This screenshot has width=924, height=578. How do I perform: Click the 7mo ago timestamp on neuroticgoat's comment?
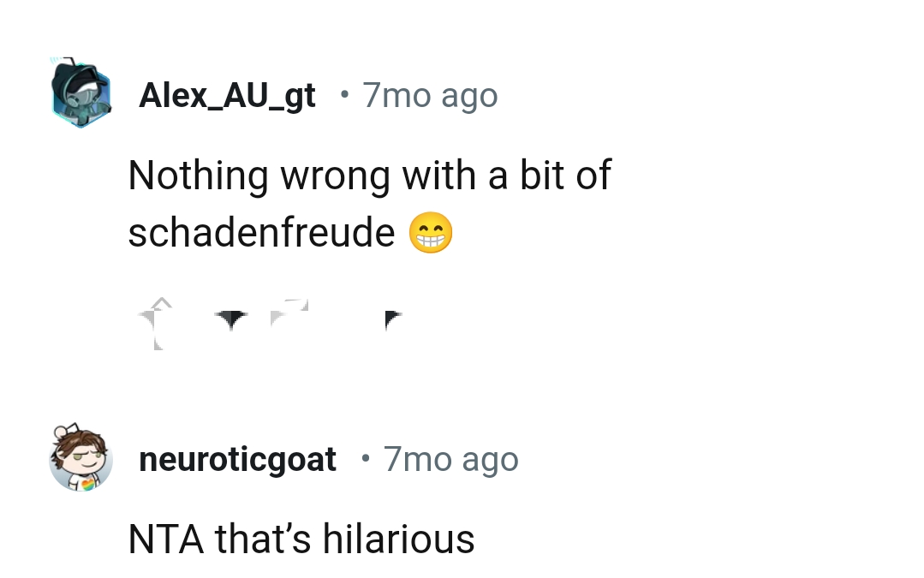click(x=450, y=459)
